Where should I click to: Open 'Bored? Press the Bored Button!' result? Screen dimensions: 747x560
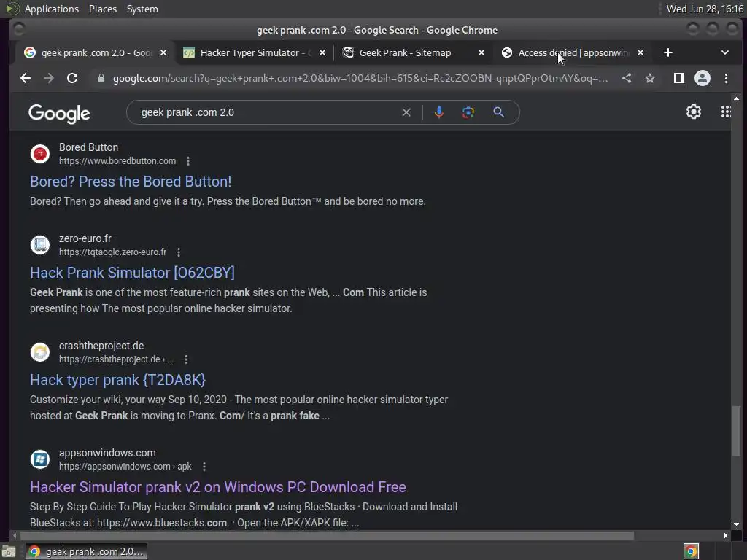[131, 182]
